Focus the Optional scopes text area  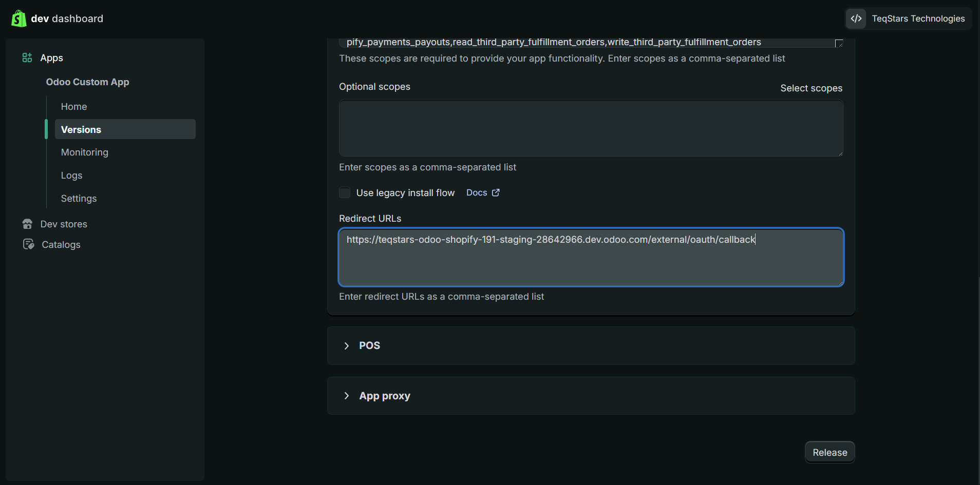591,128
